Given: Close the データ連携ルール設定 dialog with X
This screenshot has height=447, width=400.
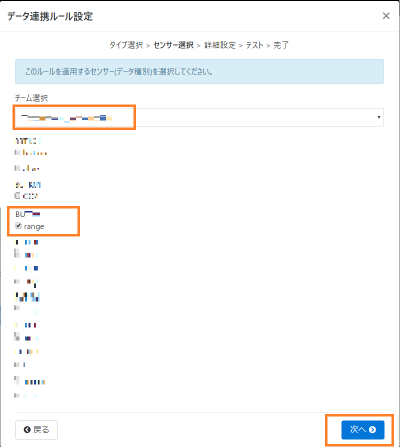Looking at the screenshot, I should click(x=386, y=16).
